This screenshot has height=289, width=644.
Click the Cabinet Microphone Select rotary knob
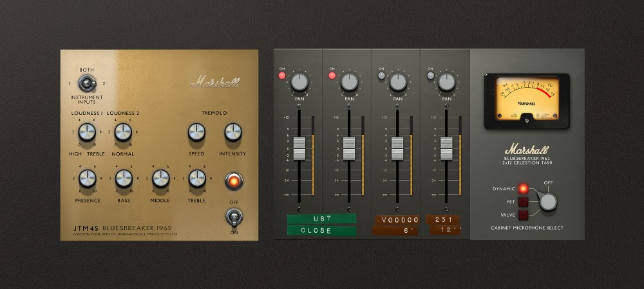tap(547, 202)
